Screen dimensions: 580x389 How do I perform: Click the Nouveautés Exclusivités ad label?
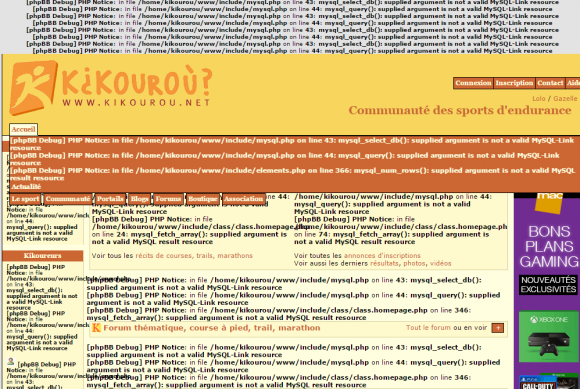pyautogui.click(x=549, y=285)
